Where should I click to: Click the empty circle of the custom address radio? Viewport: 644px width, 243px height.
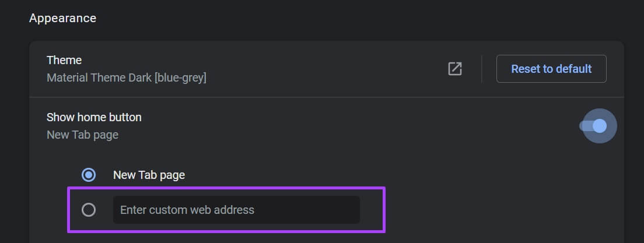pos(89,210)
